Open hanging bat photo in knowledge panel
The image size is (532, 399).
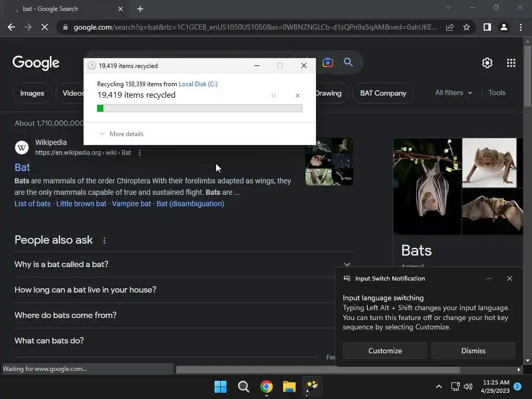pyautogui.click(x=427, y=187)
